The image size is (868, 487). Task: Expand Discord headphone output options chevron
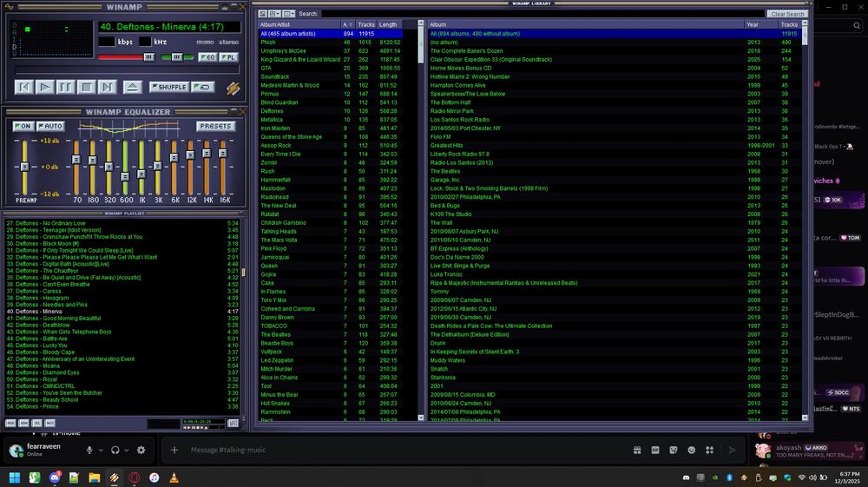pyautogui.click(x=127, y=450)
